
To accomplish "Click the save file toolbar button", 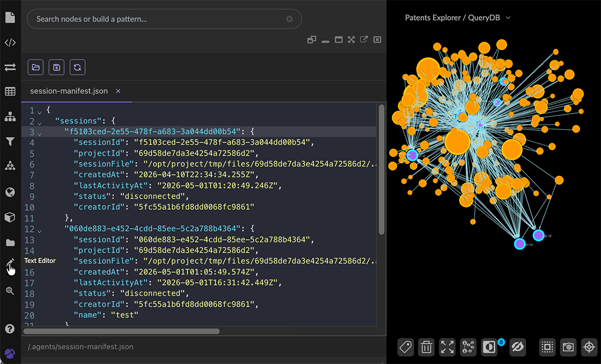I will [57, 67].
